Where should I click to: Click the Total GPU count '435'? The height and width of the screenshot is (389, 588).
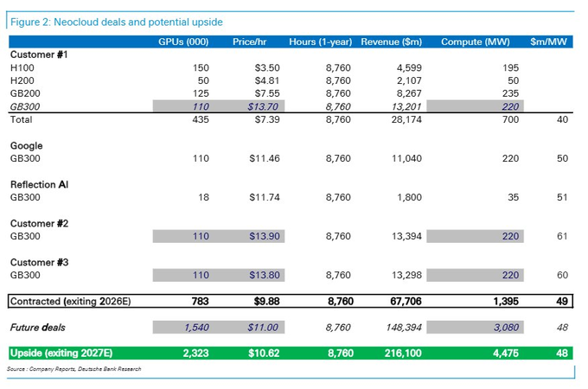coord(201,119)
